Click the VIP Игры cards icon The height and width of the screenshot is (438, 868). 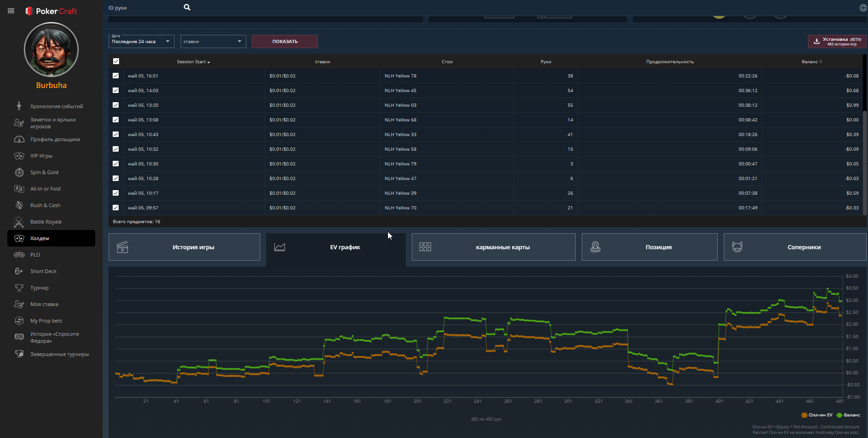19,156
